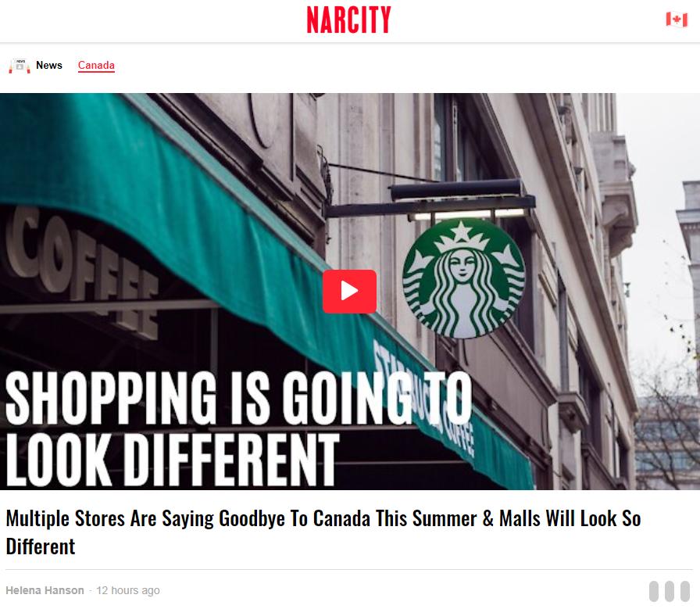Click the Starbucks siren sign in the thumbnail

463,278
